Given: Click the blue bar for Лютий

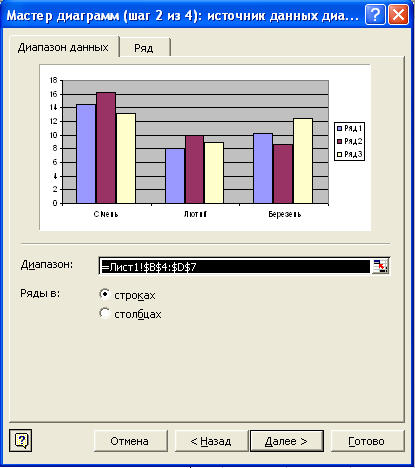Looking at the screenshot, I should [175, 176].
